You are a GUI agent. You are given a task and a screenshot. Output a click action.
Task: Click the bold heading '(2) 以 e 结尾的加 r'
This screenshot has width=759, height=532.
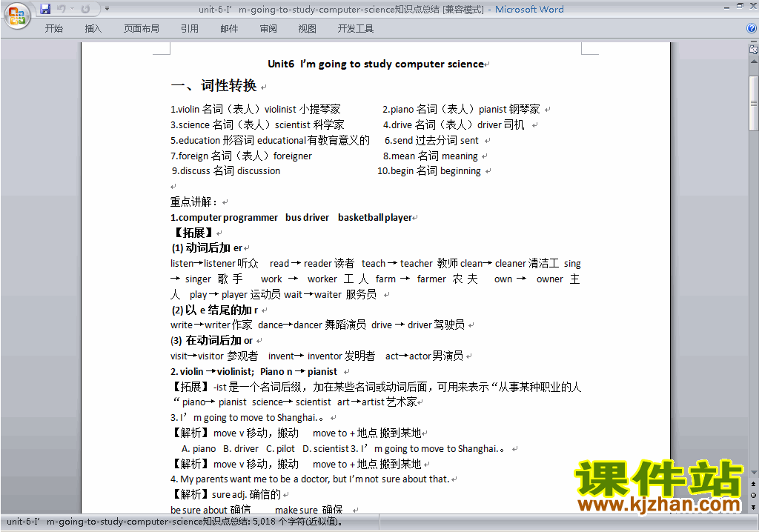pyautogui.click(x=215, y=310)
